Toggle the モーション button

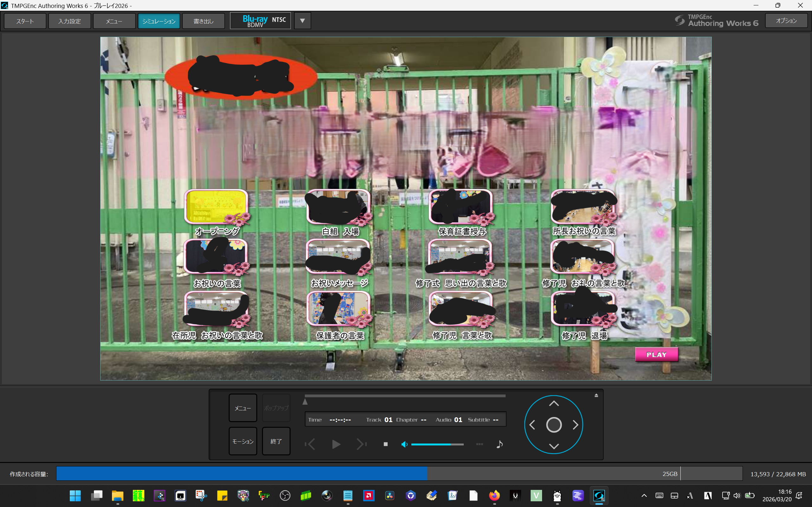(x=243, y=441)
